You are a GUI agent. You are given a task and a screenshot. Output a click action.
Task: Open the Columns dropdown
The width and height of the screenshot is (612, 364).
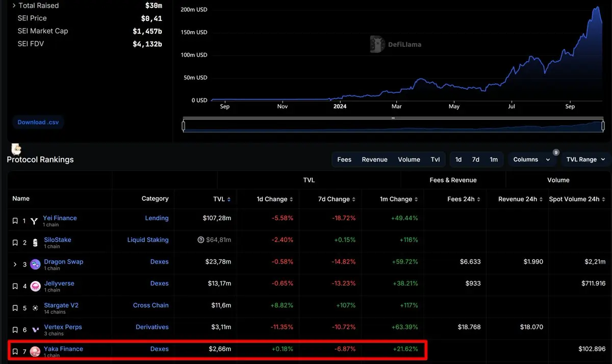pyautogui.click(x=532, y=160)
